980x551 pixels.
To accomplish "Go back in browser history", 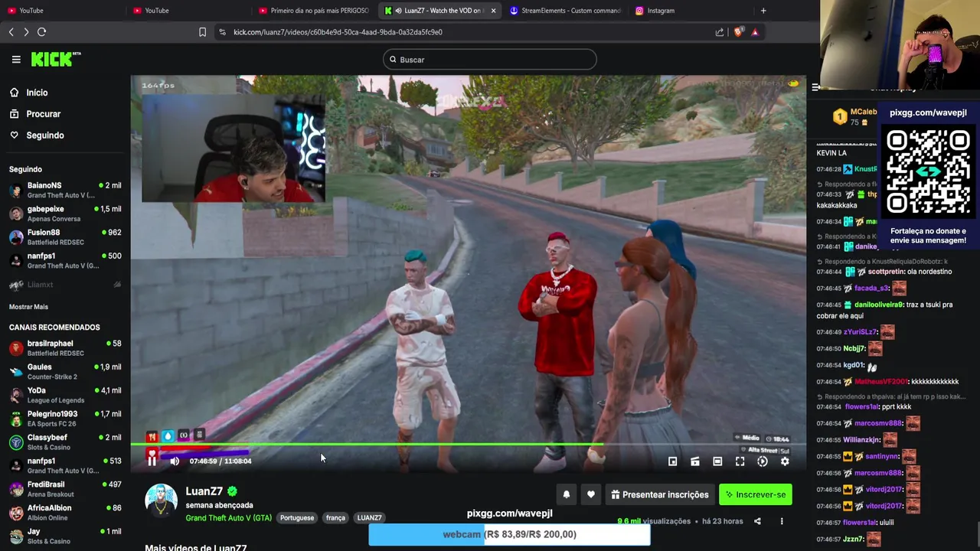I will (11, 32).
